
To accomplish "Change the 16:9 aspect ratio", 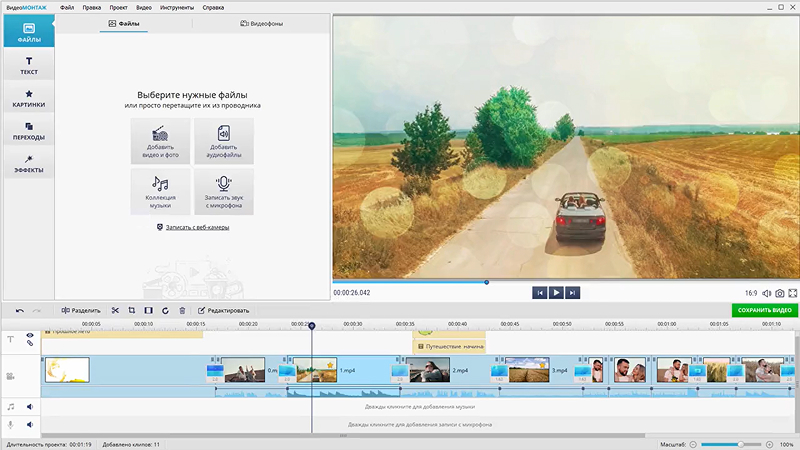I will (751, 293).
